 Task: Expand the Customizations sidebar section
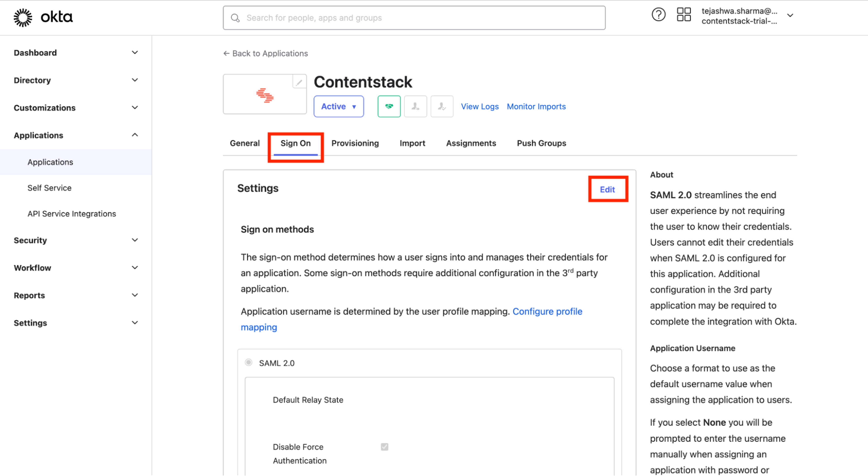[x=76, y=108]
